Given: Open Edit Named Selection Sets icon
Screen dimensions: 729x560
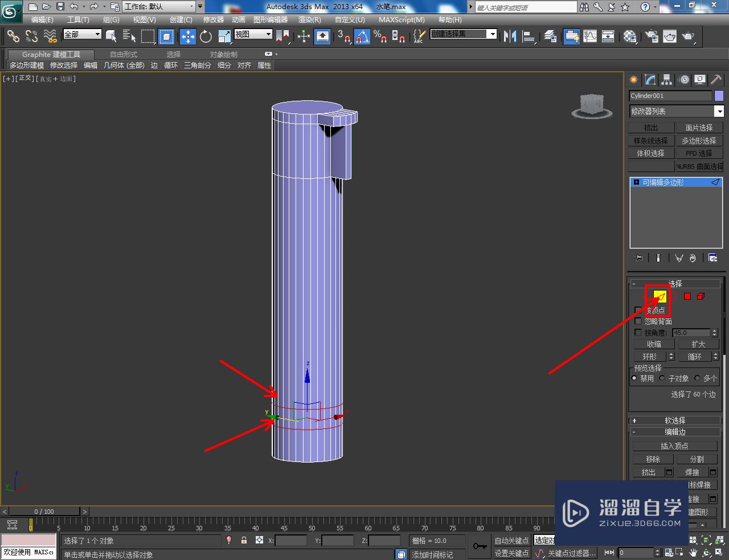Looking at the screenshot, I should 419,36.
